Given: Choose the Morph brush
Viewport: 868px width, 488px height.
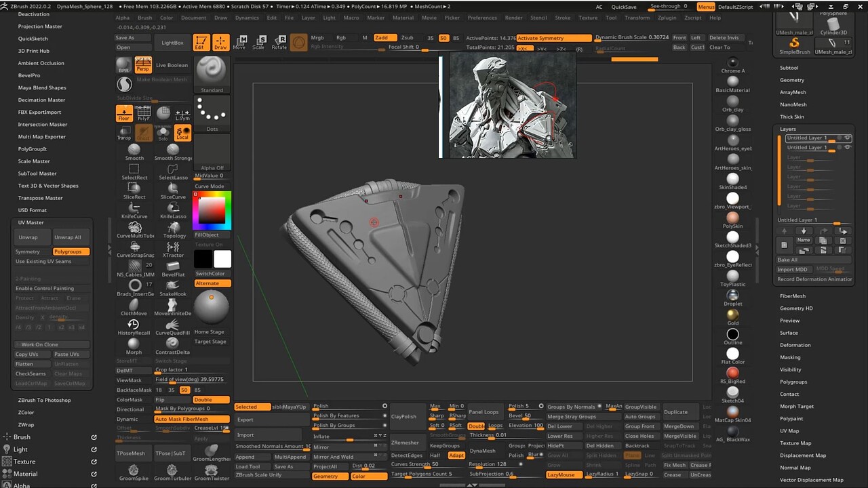Looking at the screenshot, I should pyautogui.click(x=134, y=346).
